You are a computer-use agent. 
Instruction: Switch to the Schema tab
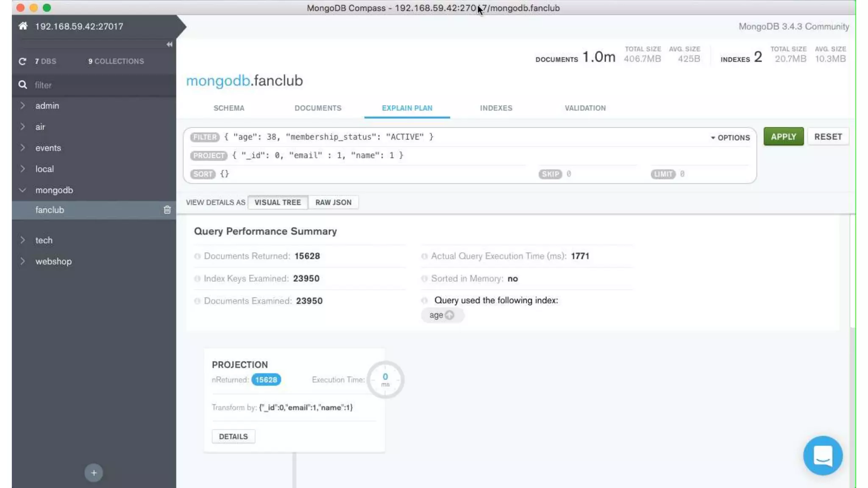pos(229,108)
